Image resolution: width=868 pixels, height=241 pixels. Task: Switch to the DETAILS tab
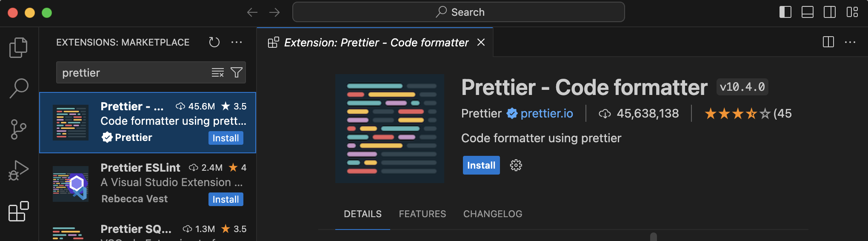[x=363, y=214]
